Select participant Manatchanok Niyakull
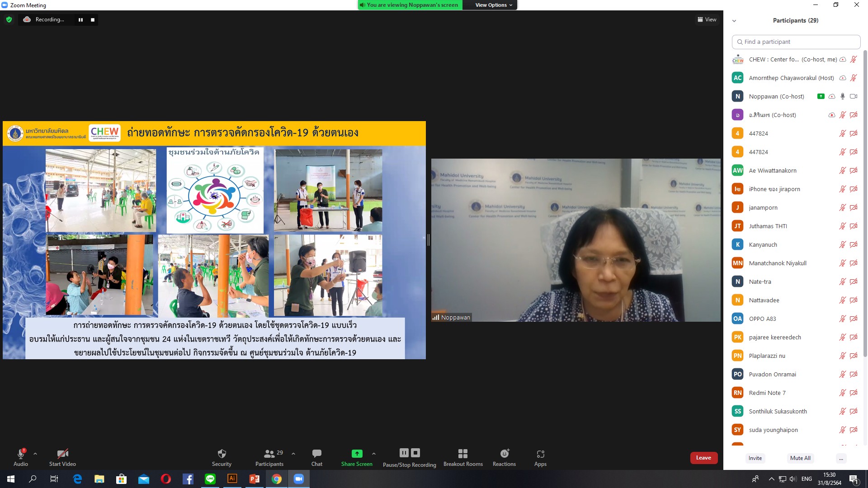 click(x=795, y=263)
